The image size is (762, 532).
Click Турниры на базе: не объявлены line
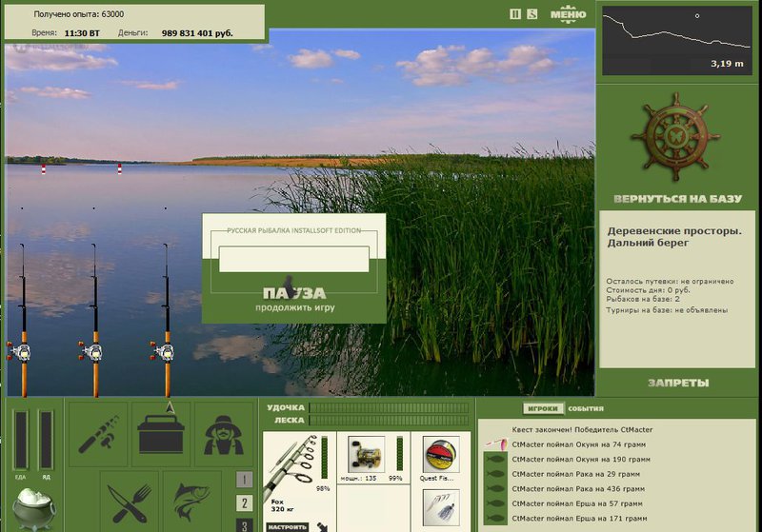[x=667, y=309]
